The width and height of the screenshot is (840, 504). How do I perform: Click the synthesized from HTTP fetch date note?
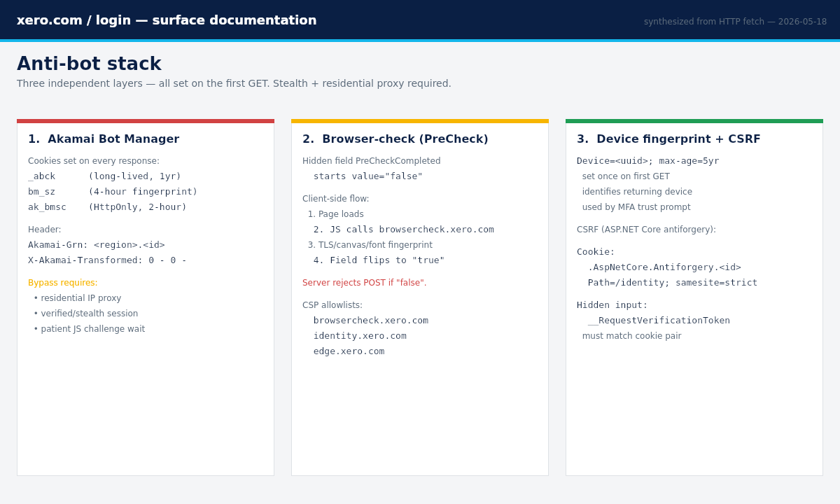735,22
